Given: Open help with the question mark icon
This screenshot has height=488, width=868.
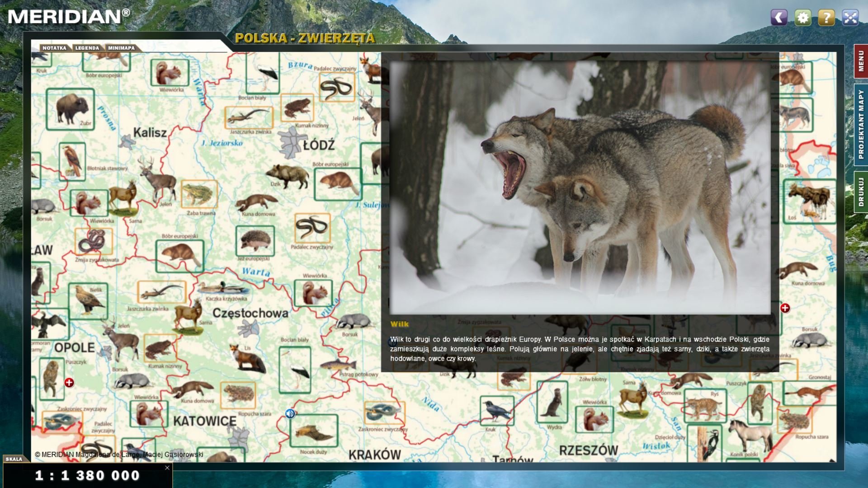Looking at the screenshot, I should coord(826,18).
